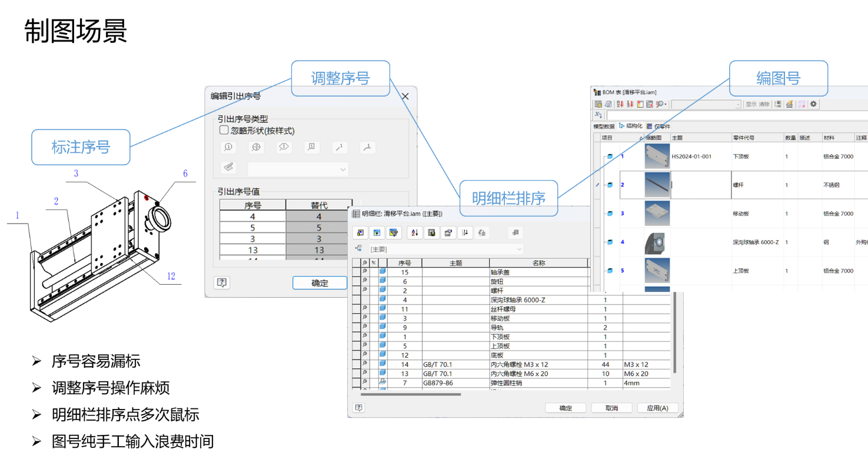Click the 应用(A) button
868x459 pixels.
coord(657,408)
